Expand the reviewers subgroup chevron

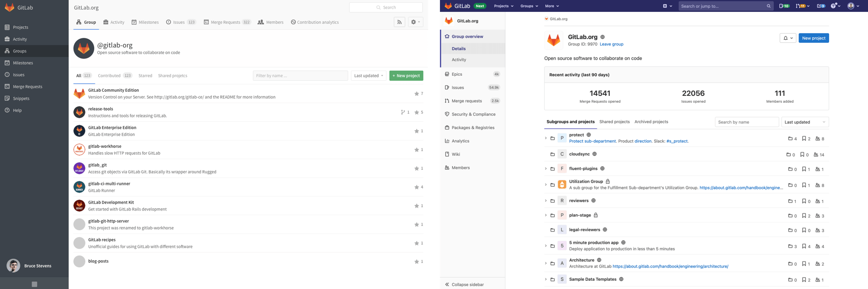tap(545, 201)
